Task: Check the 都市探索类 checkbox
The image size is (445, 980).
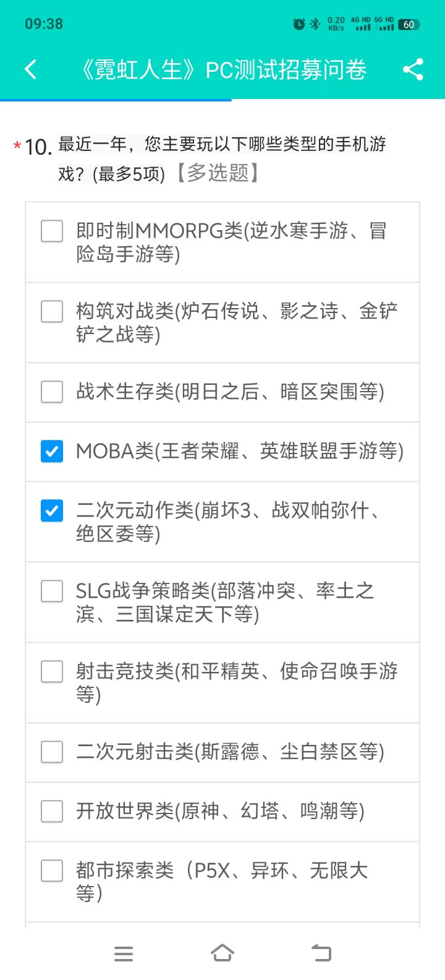Action: click(x=52, y=871)
